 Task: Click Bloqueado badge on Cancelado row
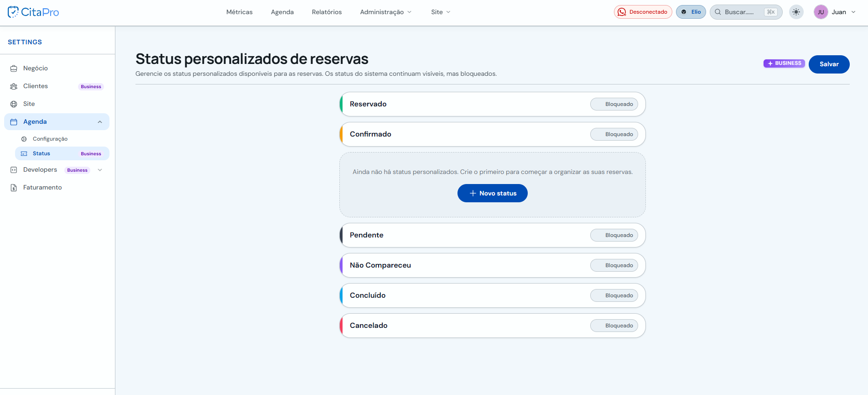pos(614,326)
